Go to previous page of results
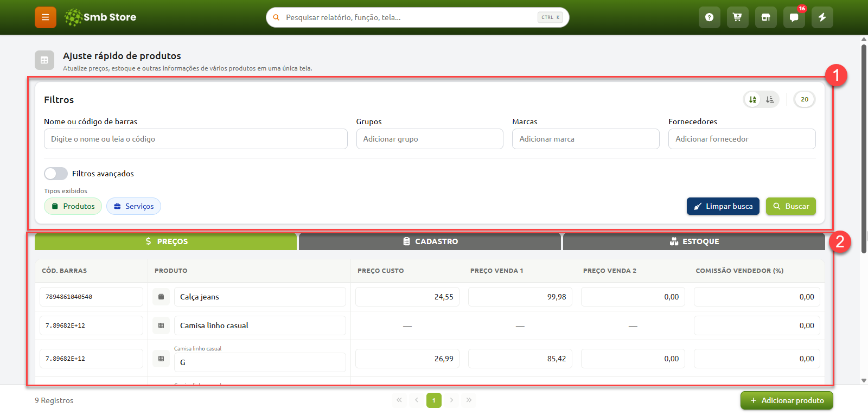868x415 pixels. click(x=417, y=400)
